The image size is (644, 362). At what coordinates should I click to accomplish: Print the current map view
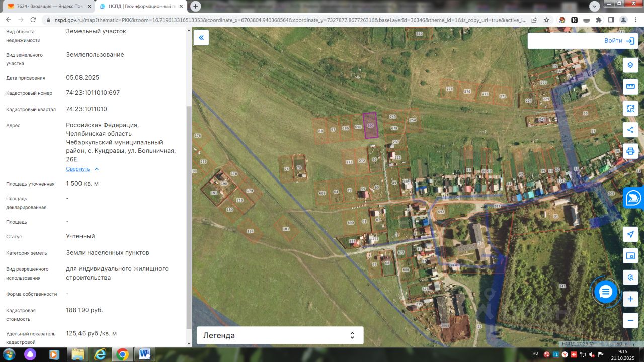[x=630, y=151]
